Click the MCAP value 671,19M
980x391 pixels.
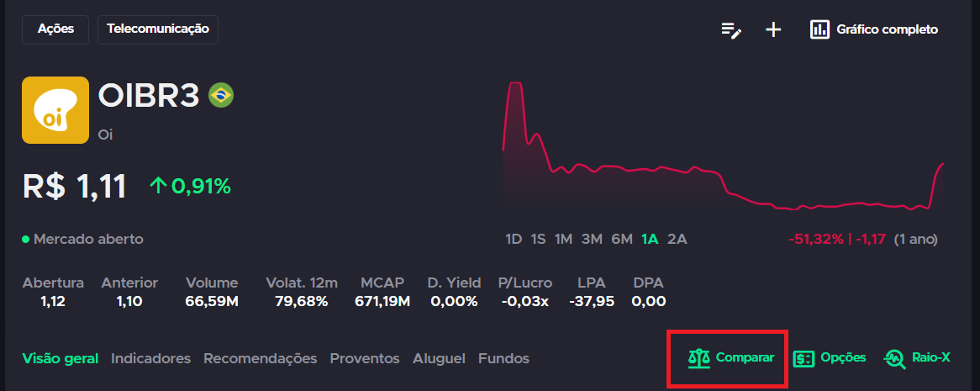point(382,302)
